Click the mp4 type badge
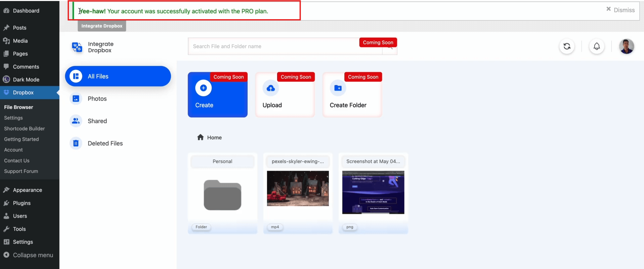644x269 pixels. point(275,227)
